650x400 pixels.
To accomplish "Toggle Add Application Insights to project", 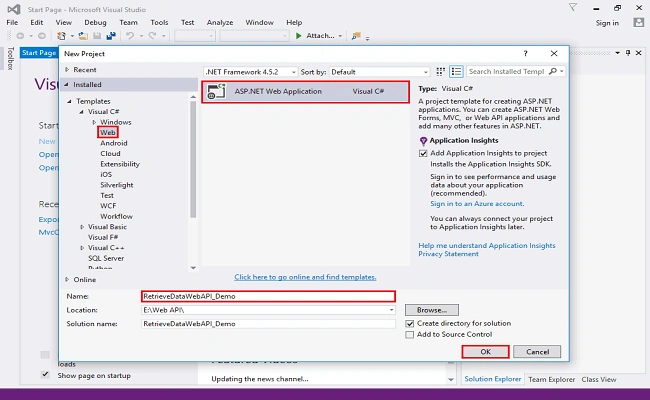I will pyautogui.click(x=423, y=153).
